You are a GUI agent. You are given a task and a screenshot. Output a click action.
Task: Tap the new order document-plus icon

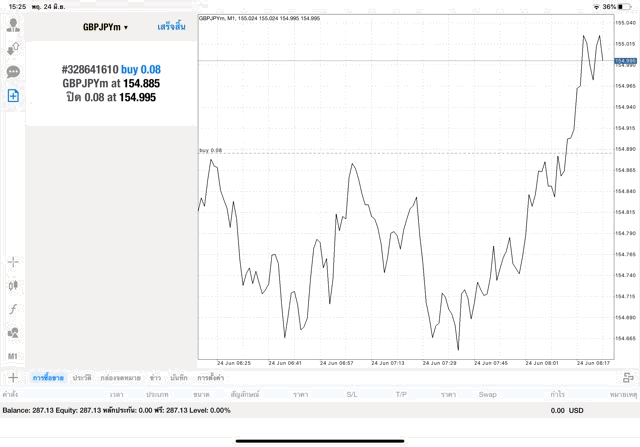tap(13, 96)
